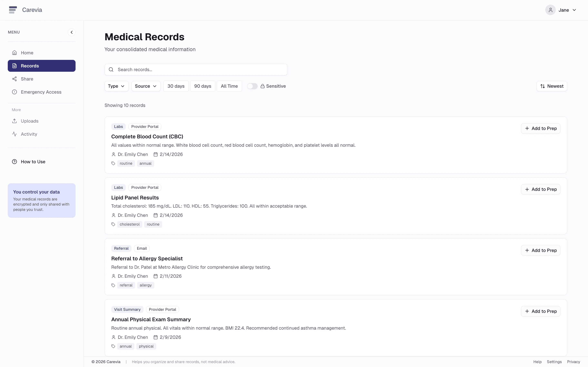Click the Share nodes icon
The image size is (588, 367).
point(14,79)
